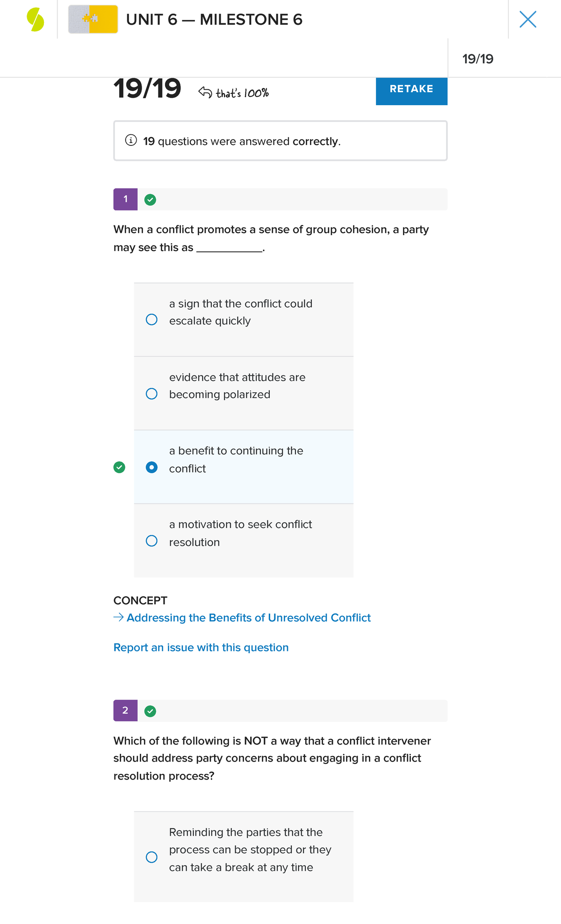Click 'Report an issue with this question'
561x924 pixels.
pos(201,648)
